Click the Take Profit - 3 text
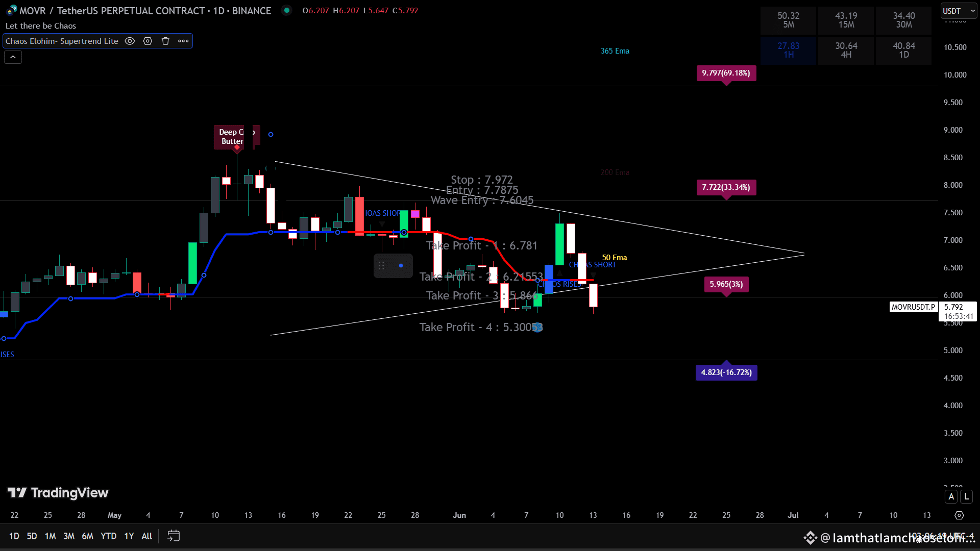 click(x=482, y=295)
